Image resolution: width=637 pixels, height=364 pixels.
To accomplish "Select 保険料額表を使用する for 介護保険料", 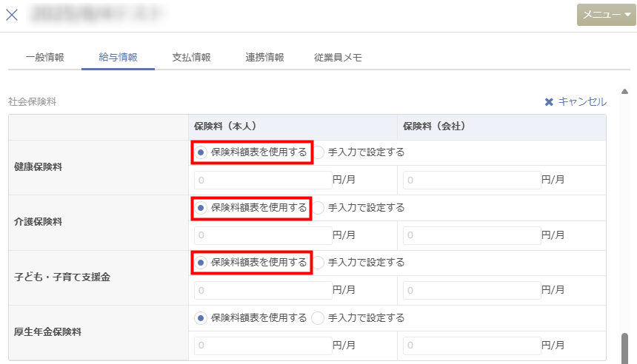I will coord(201,208).
